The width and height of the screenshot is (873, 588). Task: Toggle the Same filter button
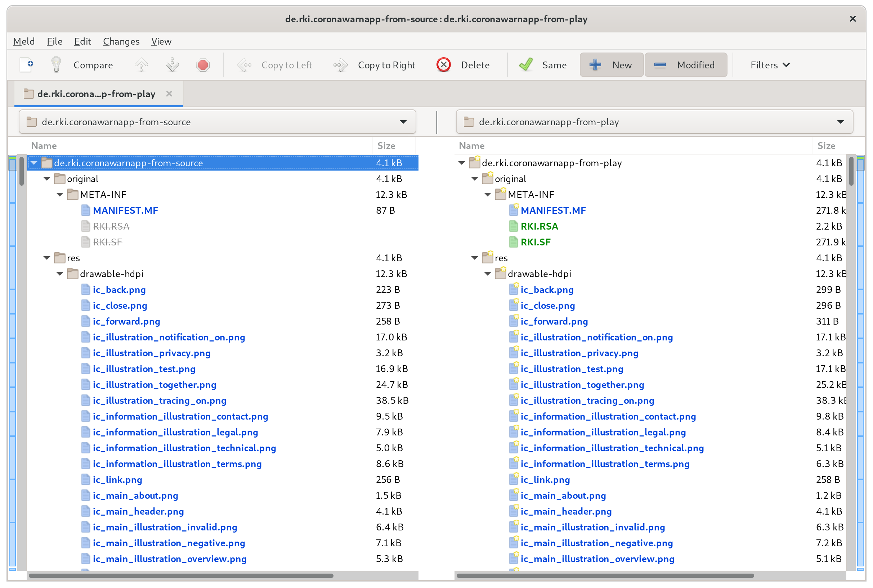point(543,65)
